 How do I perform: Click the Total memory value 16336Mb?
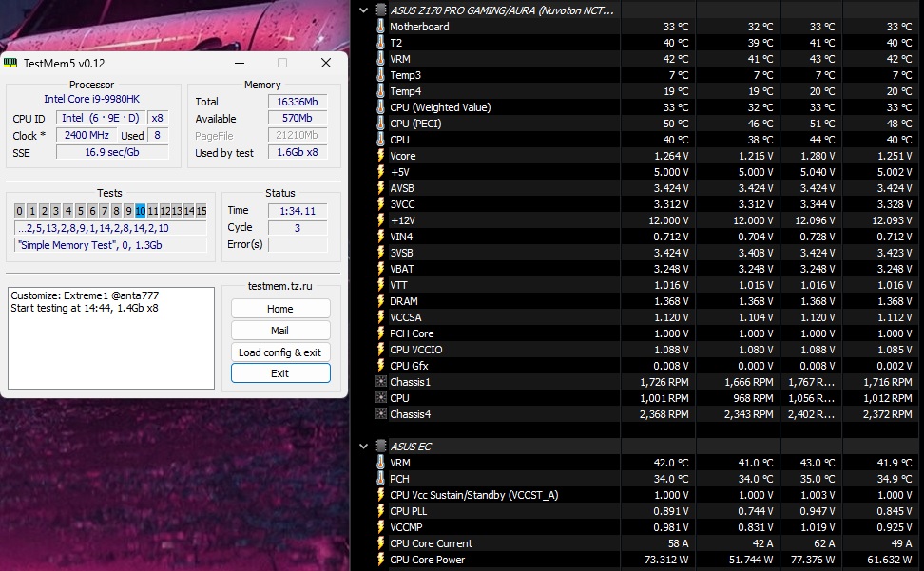[x=298, y=102]
